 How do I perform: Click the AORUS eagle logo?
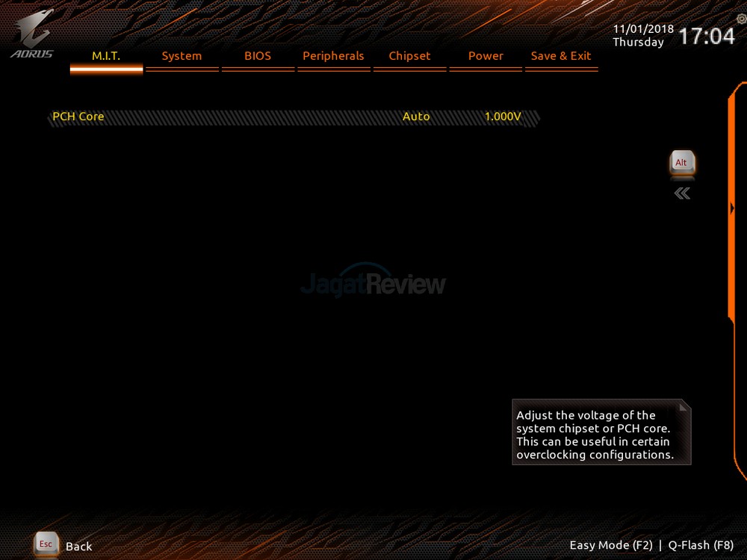pos(31,34)
